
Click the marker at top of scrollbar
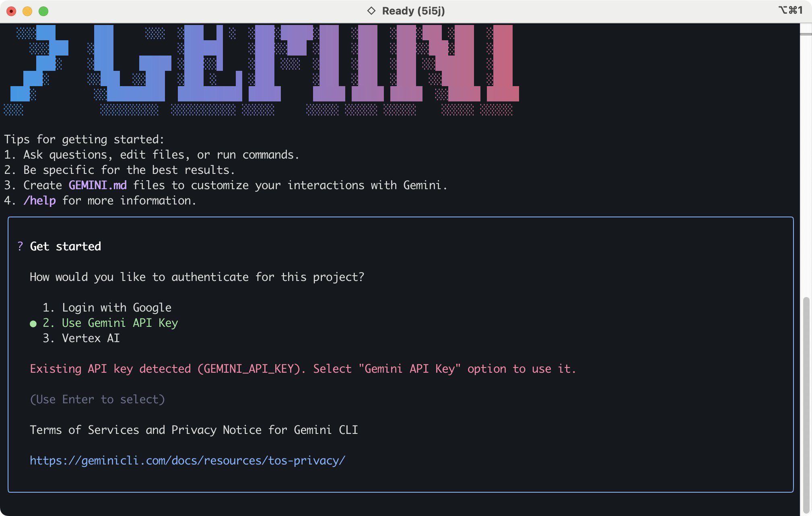(806, 34)
